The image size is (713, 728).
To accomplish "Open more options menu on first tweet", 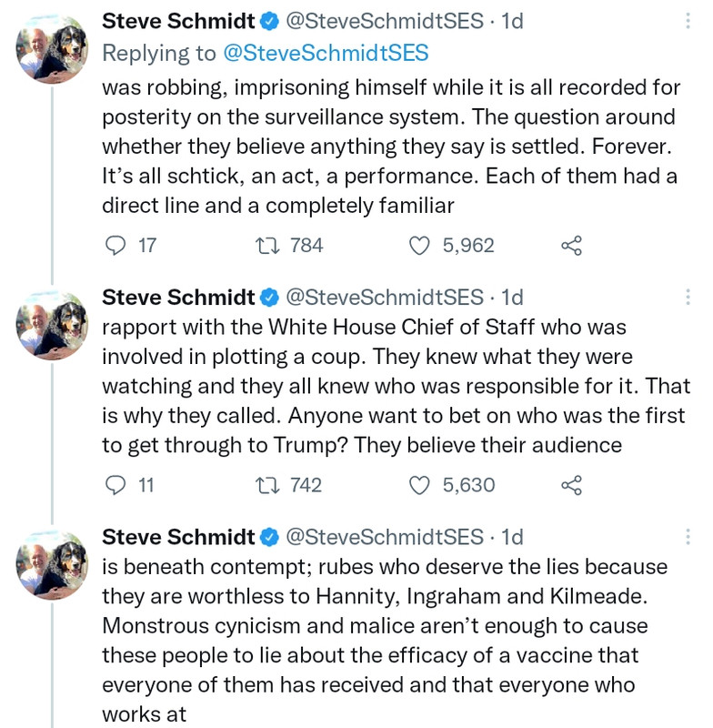I will [688, 21].
